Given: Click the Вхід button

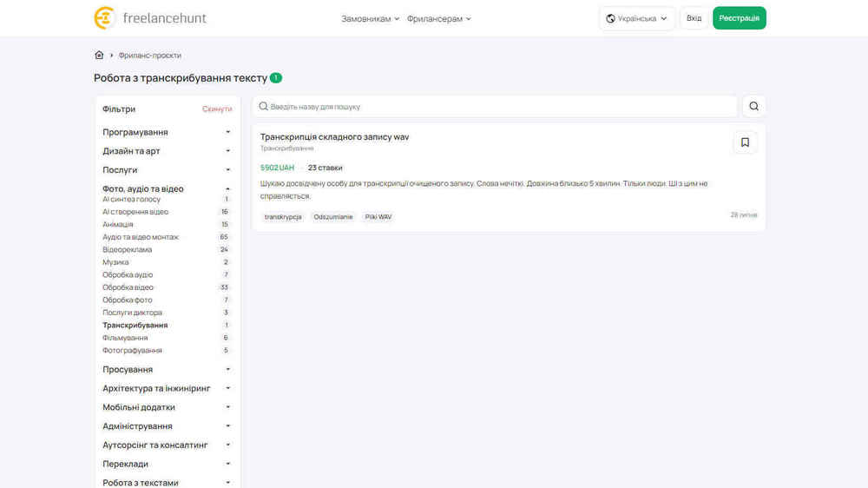Looking at the screenshot, I should pyautogui.click(x=694, y=18).
